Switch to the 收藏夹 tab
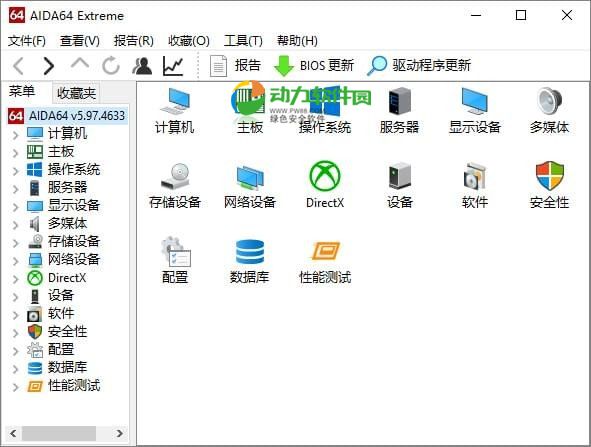 click(76, 93)
